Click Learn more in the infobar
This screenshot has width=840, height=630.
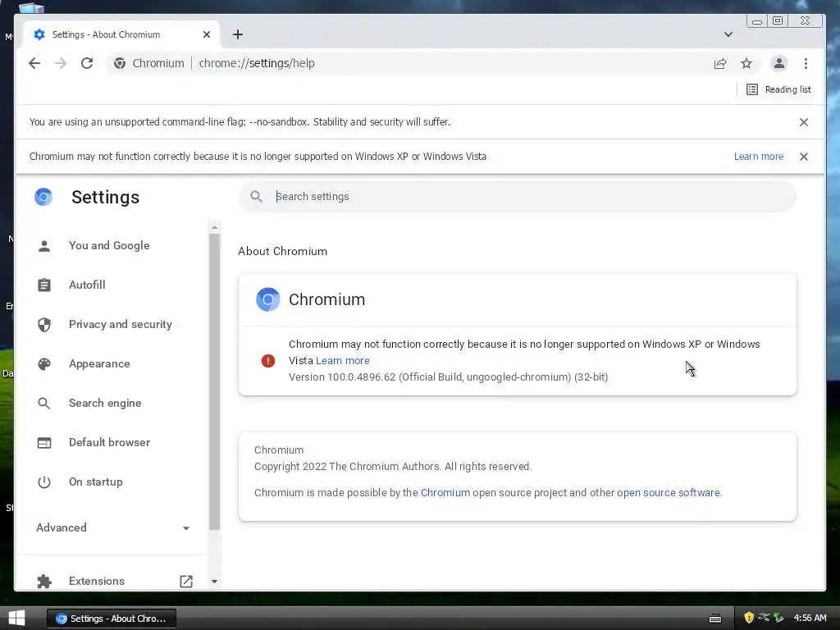tap(759, 157)
